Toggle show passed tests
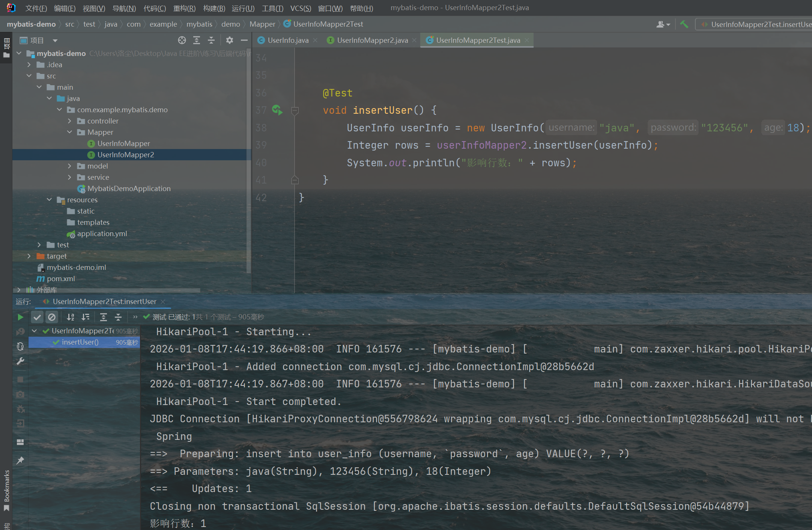 click(x=37, y=317)
